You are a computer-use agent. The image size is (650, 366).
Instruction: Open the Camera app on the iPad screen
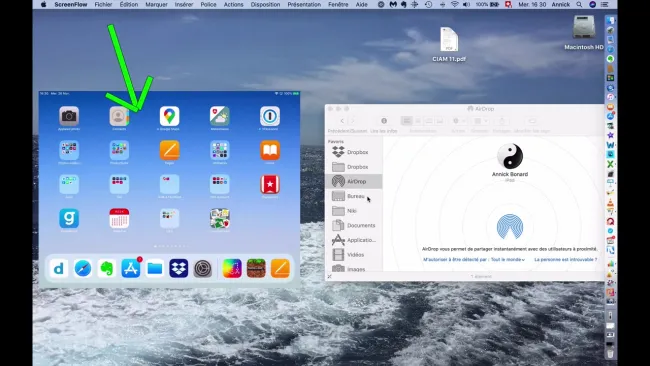[69, 116]
